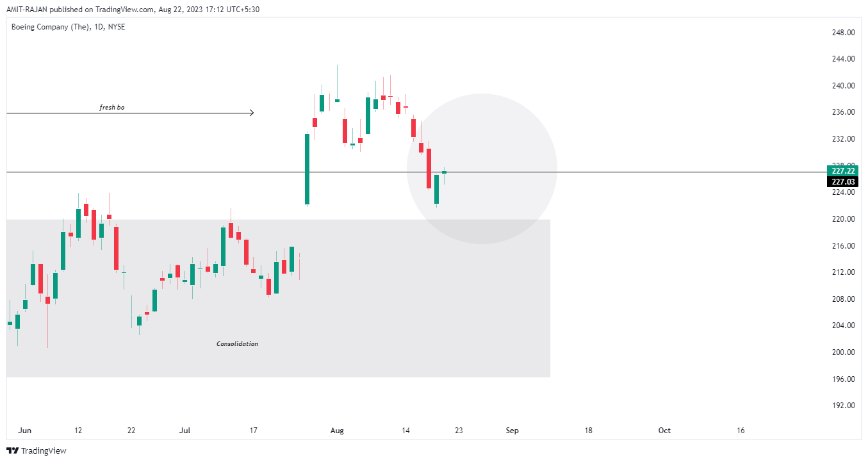Click the 'Sep' label on time axis
The height and width of the screenshot is (462, 868).
pyautogui.click(x=512, y=431)
